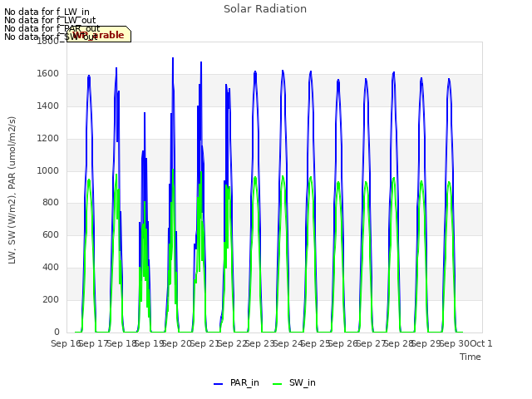Click the Sep 26 x-axis label
The width and height of the screenshot is (532, 399).
[x=343, y=343]
